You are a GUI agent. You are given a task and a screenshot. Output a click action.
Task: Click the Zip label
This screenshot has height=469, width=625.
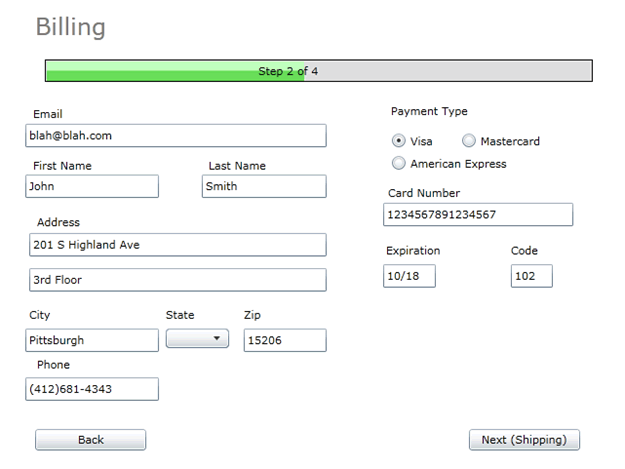[x=252, y=315]
